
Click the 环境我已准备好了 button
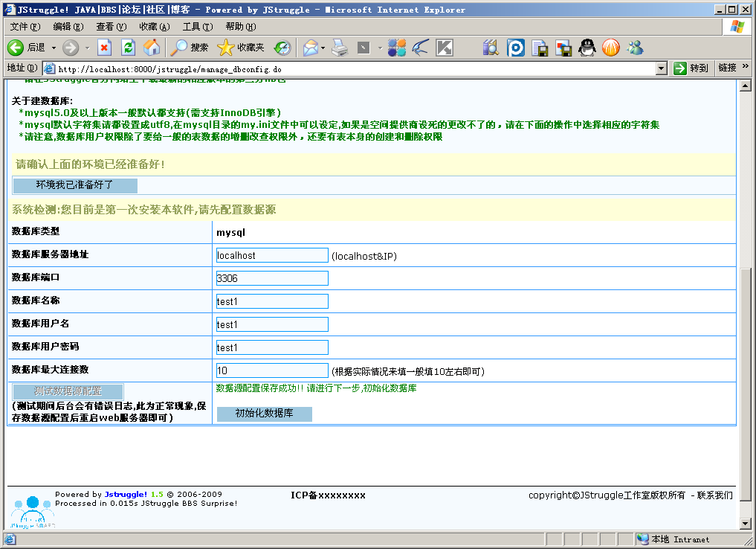75,184
